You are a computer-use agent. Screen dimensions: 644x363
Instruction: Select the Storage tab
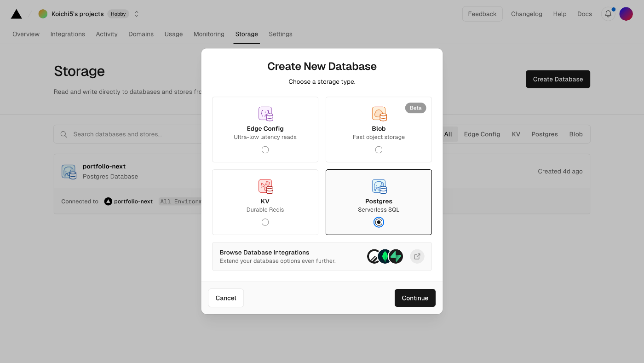247,34
